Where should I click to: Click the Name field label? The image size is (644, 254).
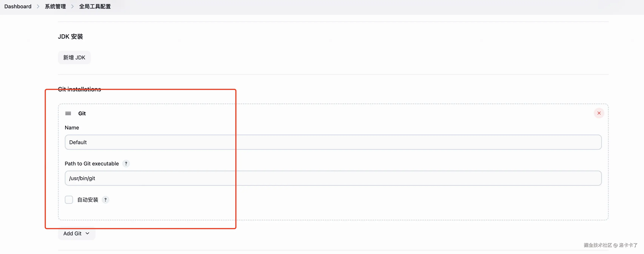coord(72,128)
